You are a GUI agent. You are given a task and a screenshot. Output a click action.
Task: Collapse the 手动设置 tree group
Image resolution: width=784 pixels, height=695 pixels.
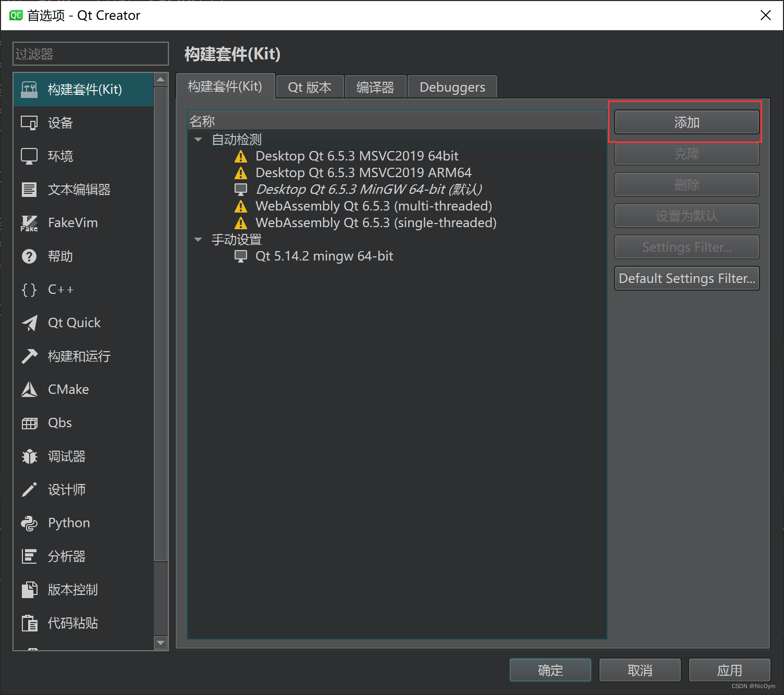point(198,240)
